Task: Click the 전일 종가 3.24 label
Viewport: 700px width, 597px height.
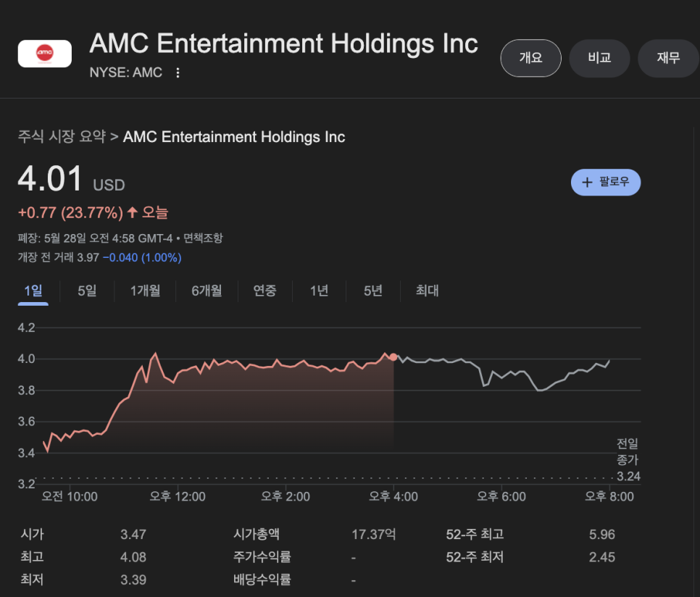Action: (628, 460)
